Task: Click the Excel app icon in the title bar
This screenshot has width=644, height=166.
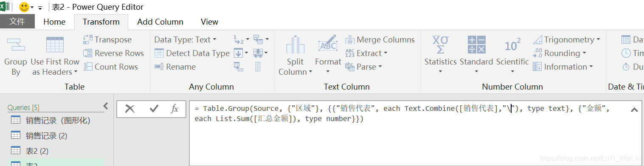Action: pyautogui.click(x=5, y=6)
